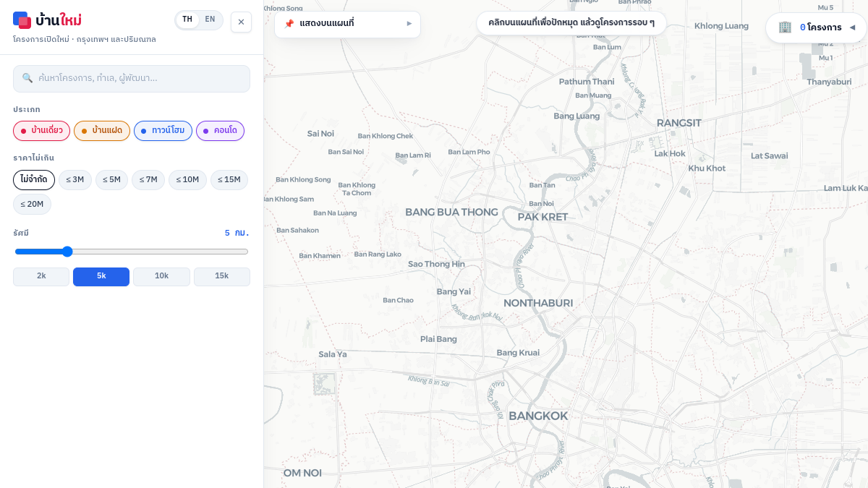Click Lat Sawai label on the map
Screen dimensions: 868x488
(x=770, y=155)
